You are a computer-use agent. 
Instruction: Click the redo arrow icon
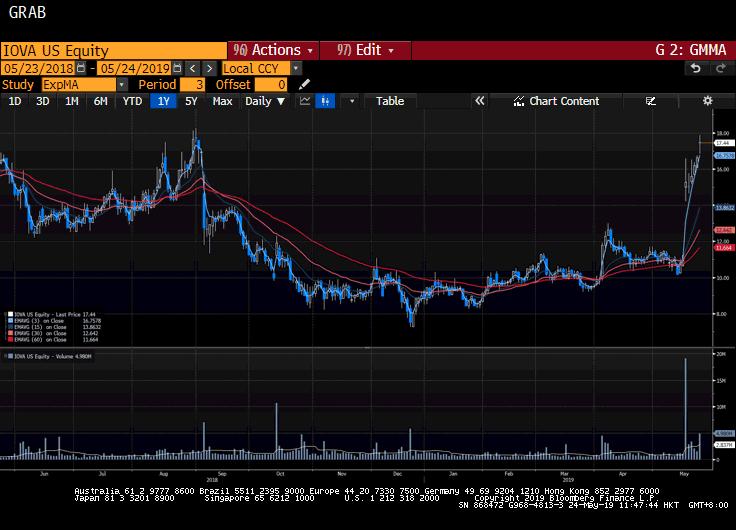click(719, 68)
